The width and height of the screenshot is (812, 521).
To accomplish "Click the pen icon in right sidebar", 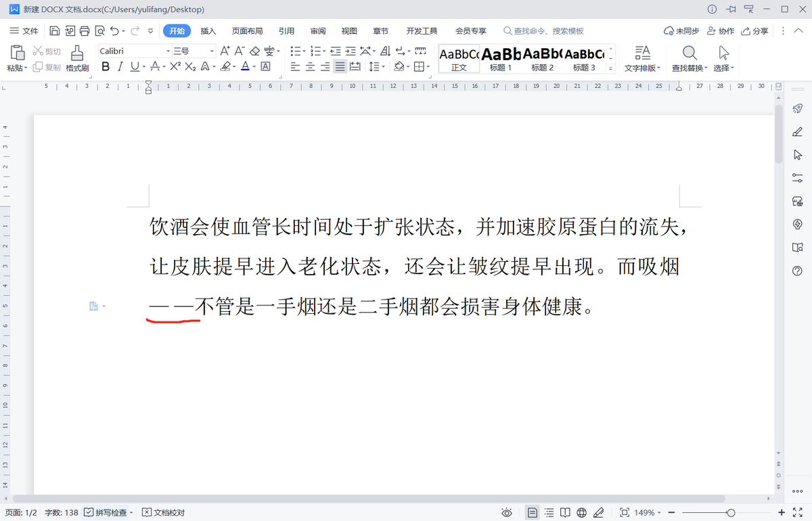I will pos(797,132).
